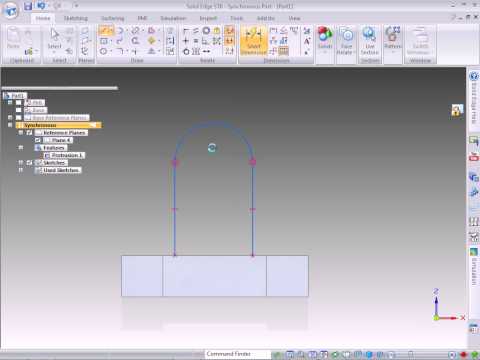Expand the Used Sketches node
The height and width of the screenshot is (360, 480).
point(21,170)
